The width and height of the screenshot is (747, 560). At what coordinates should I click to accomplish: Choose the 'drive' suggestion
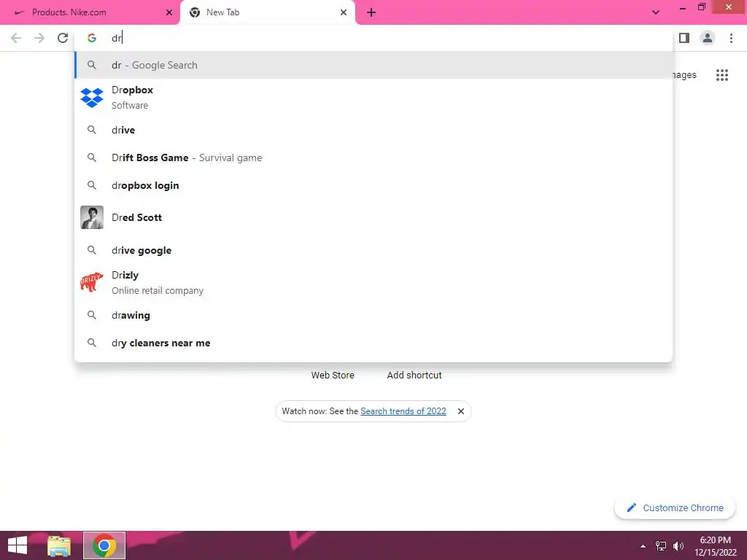(373, 130)
